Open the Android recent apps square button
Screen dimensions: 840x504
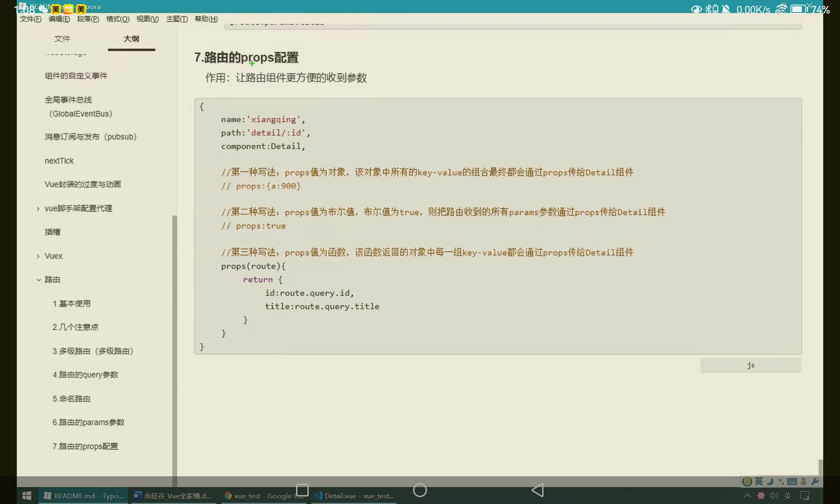[x=302, y=490]
